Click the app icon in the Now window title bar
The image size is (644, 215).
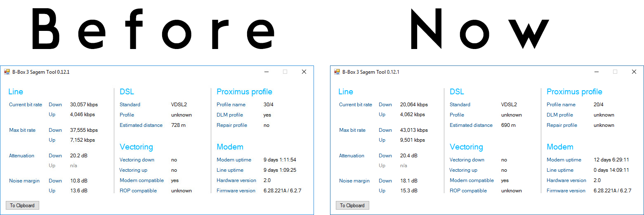point(337,72)
